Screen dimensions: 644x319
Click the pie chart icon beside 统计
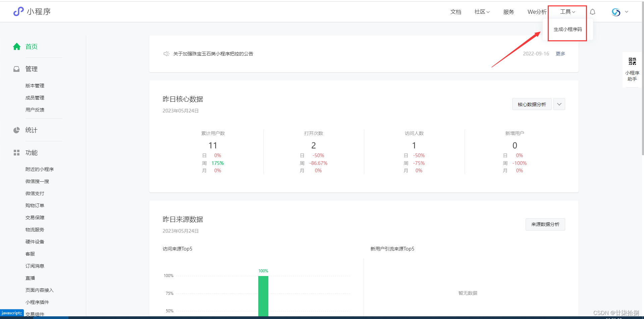tap(16, 130)
